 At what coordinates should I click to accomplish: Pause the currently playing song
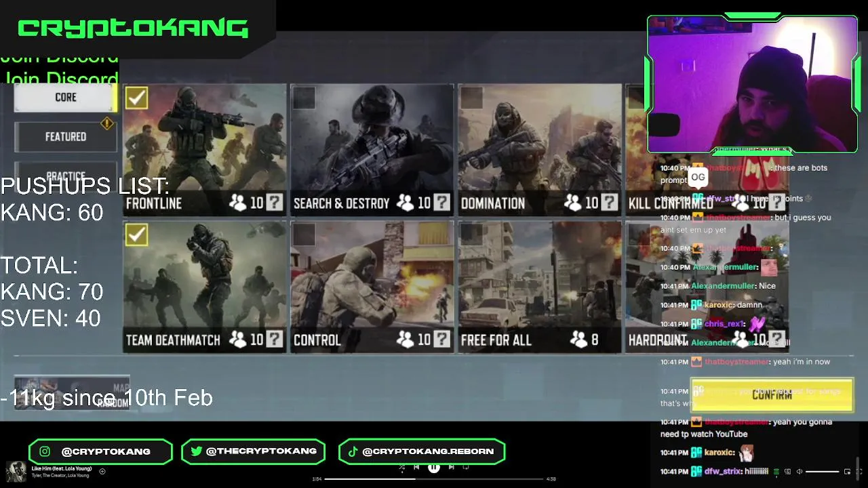[434, 467]
